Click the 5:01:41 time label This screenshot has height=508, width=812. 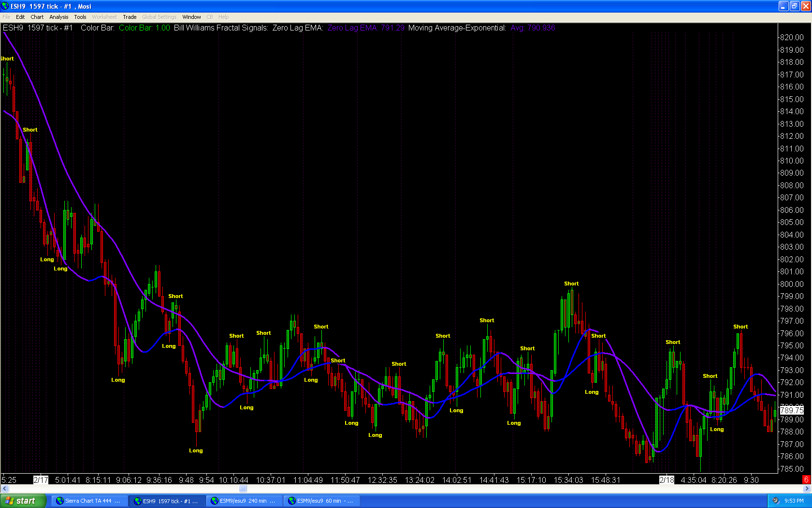coord(68,480)
